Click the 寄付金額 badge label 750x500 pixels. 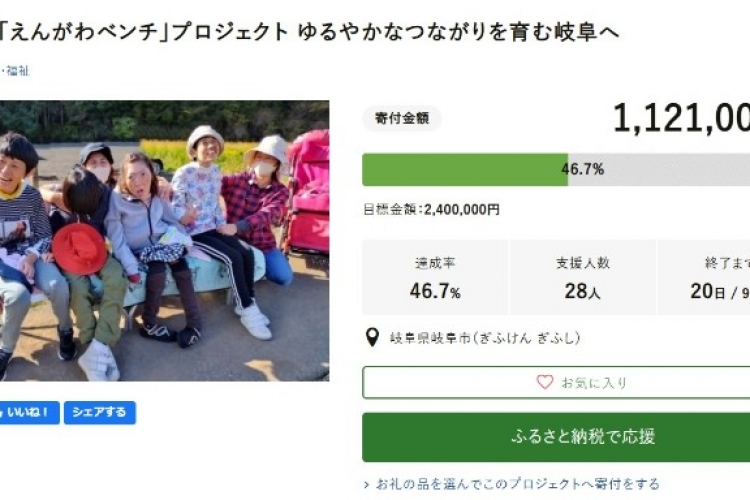tap(402, 118)
